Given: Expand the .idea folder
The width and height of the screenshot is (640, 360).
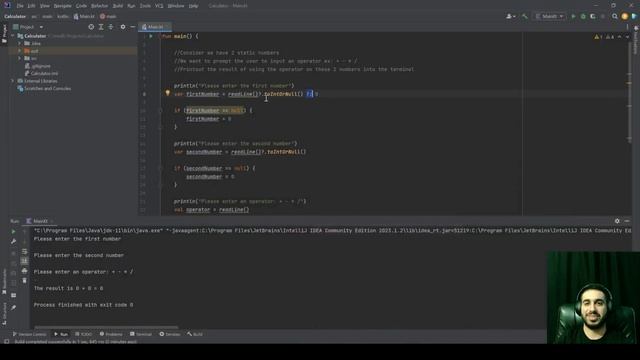Looking at the screenshot, I should point(19,43).
